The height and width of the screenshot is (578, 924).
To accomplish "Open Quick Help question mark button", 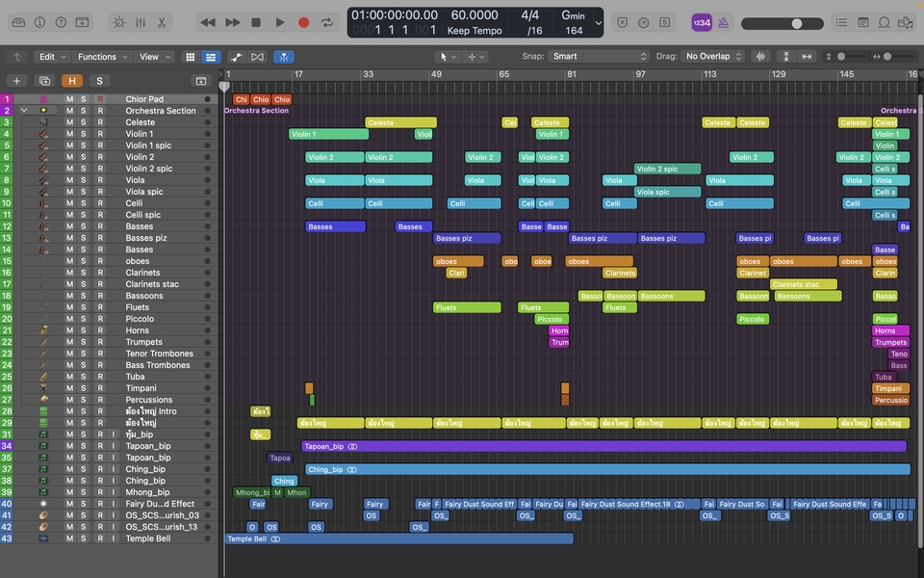I will (x=61, y=22).
